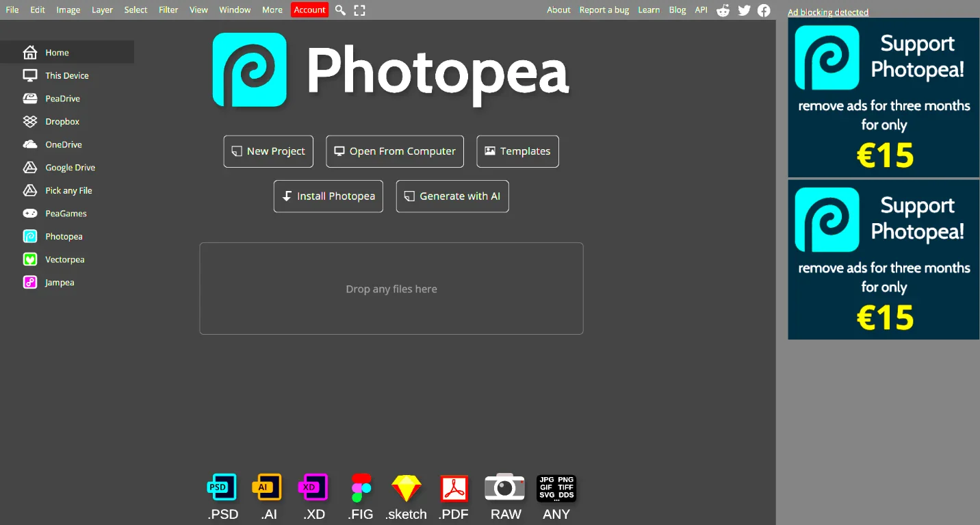The height and width of the screenshot is (525, 980).
Task: Launch Vectorpea from the sidebar
Action: point(67,259)
